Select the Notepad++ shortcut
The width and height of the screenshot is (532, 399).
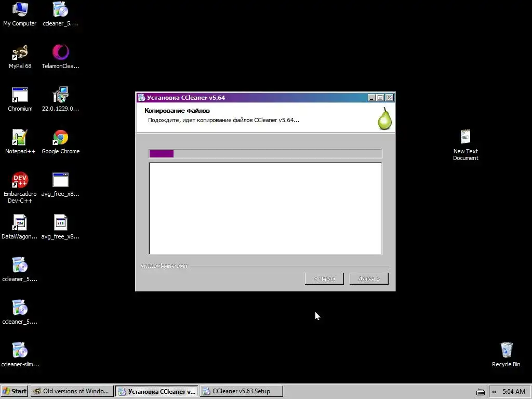click(x=20, y=142)
